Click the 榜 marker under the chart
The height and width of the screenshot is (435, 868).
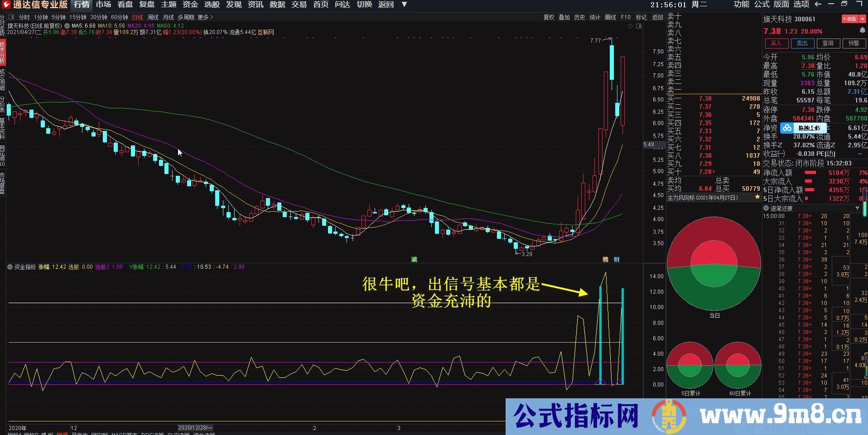(x=605, y=259)
